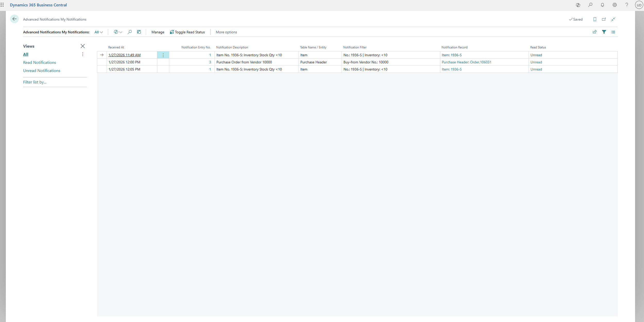Screen dimensions: 644x322
Task: Open row options for first notification
Action: (163, 55)
